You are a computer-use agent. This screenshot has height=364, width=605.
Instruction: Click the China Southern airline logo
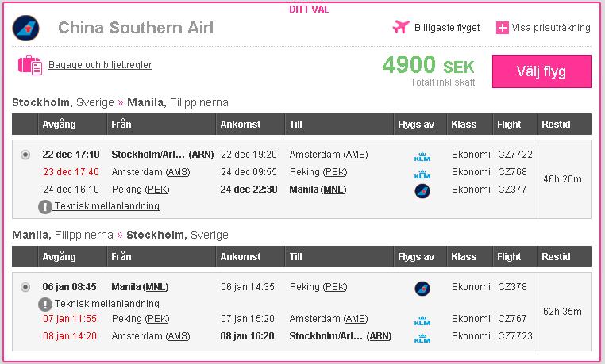click(x=25, y=28)
